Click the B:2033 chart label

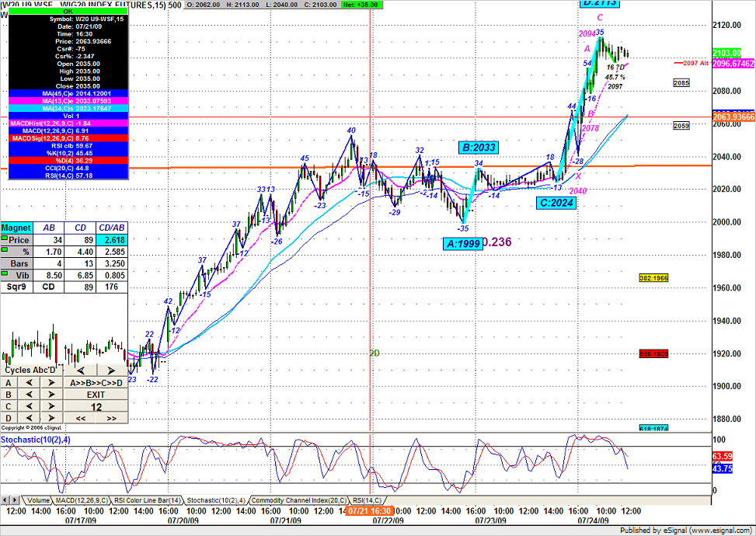click(x=479, y=148)
